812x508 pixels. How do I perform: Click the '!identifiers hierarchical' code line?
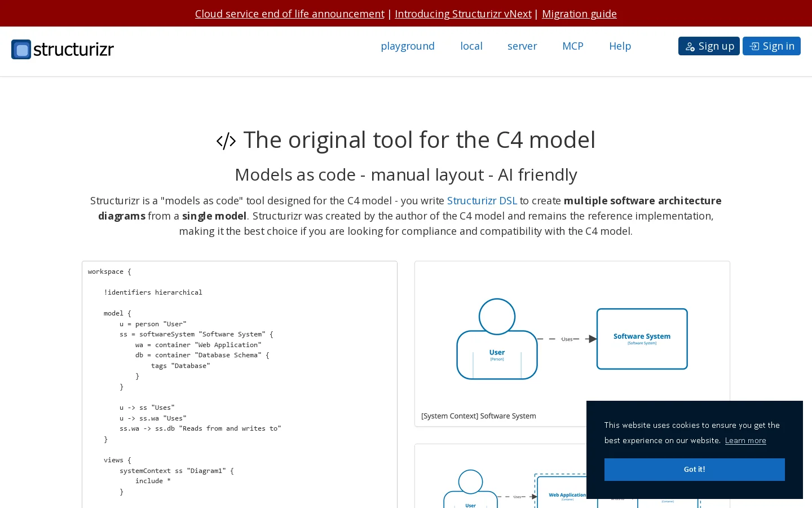[x=153, y=292]
